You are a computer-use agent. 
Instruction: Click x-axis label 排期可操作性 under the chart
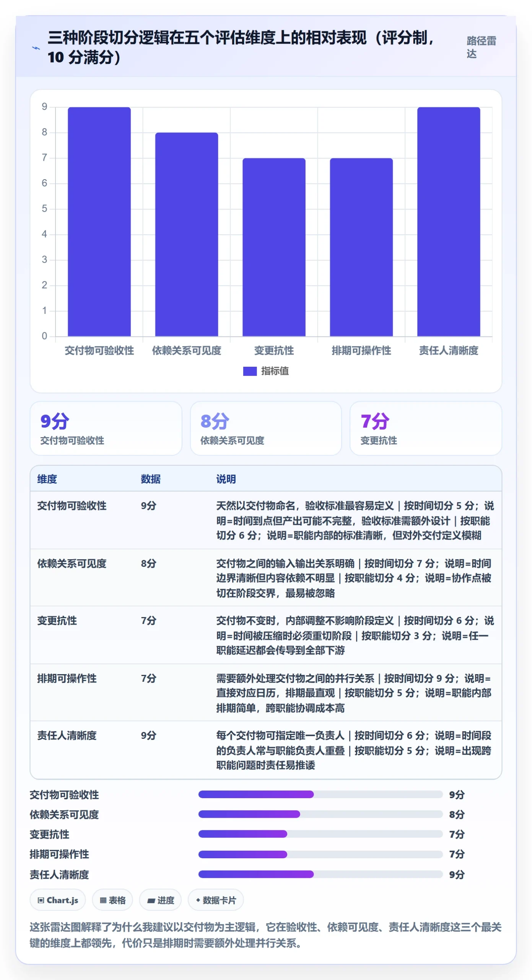pyautogui.click(x=361, y=350)
